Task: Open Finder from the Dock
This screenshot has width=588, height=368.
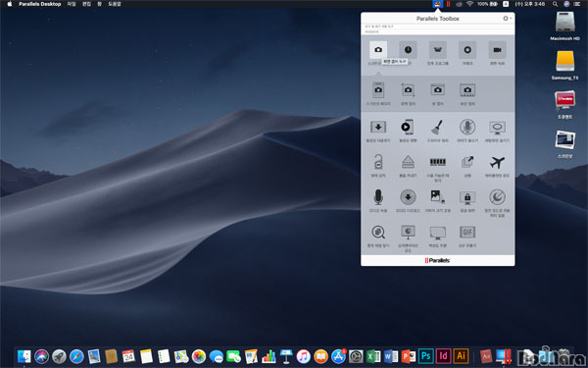Action: click(24, 356)
